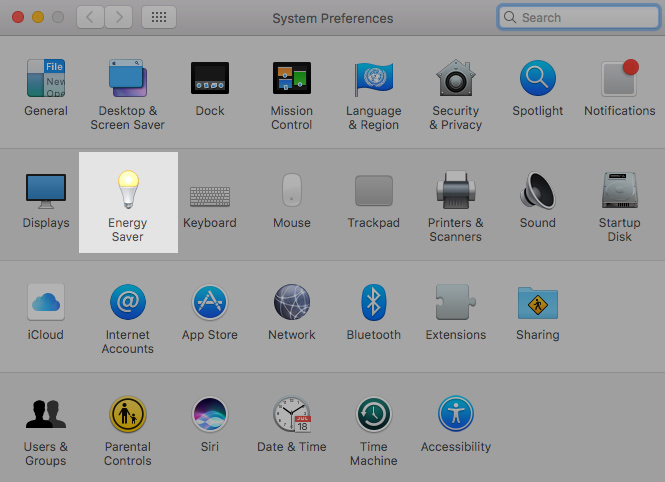Screen dimensions: 665x482
Task: Open the highlighted Energy Saver pane
Action: [x=128, y=202]
